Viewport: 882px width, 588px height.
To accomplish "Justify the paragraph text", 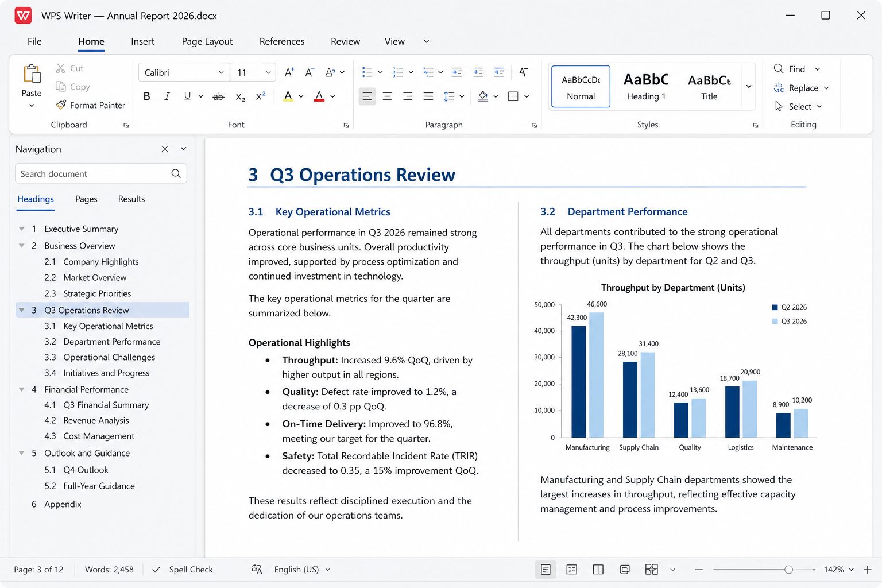I will click(428, 96).
